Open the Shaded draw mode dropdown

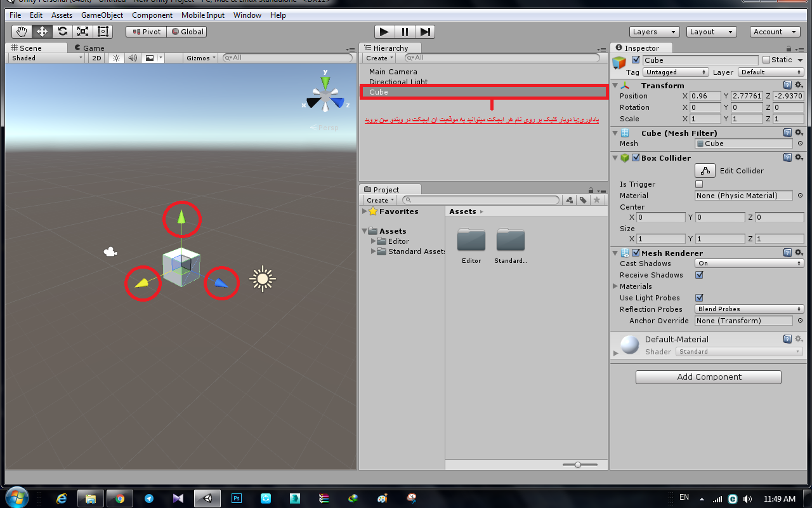(47, 58)
